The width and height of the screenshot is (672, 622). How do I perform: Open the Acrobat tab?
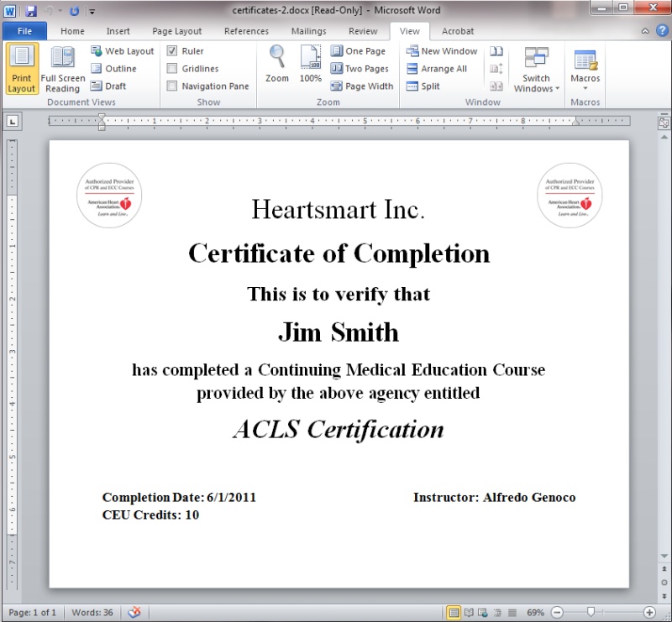(x=458, y=31)
